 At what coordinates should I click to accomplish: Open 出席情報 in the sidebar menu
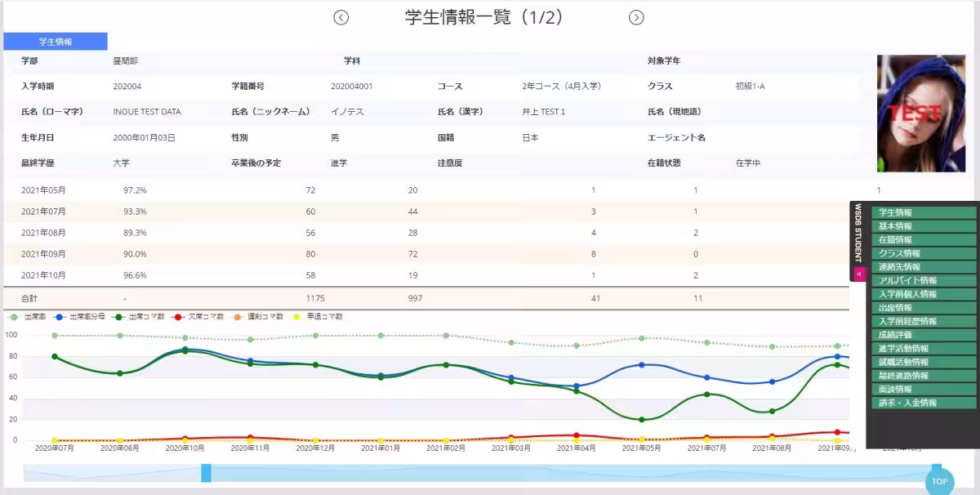(x=923, y=308)
